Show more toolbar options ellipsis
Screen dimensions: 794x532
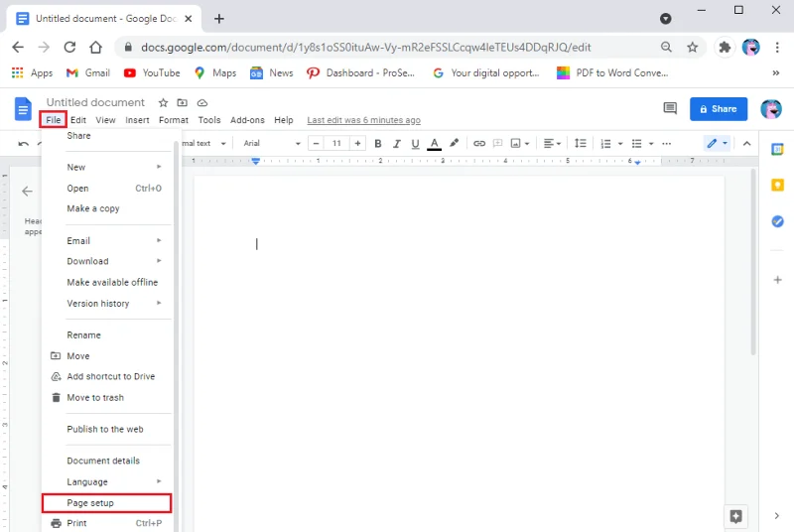[x=666, y=144]
